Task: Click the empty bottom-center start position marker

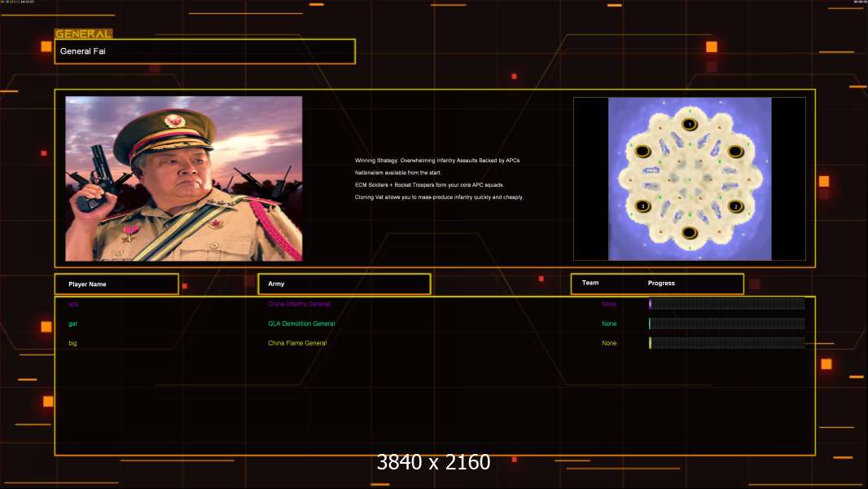Action: (x=689, y=233)
